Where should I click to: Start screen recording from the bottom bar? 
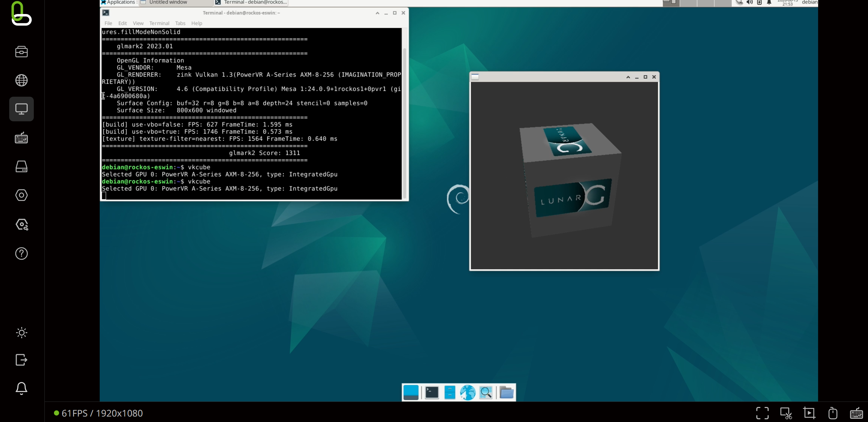[809, 413]
